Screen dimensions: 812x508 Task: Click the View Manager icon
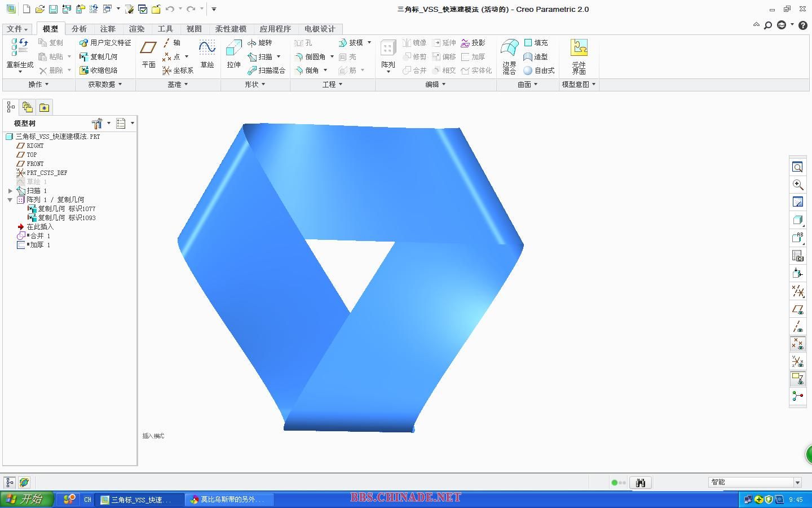(797, 256)
